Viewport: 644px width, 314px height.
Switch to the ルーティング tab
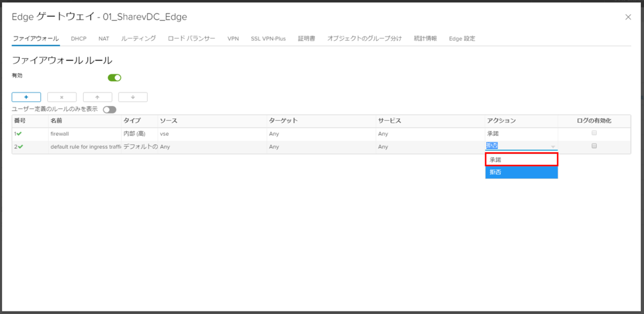coord(138,39)
